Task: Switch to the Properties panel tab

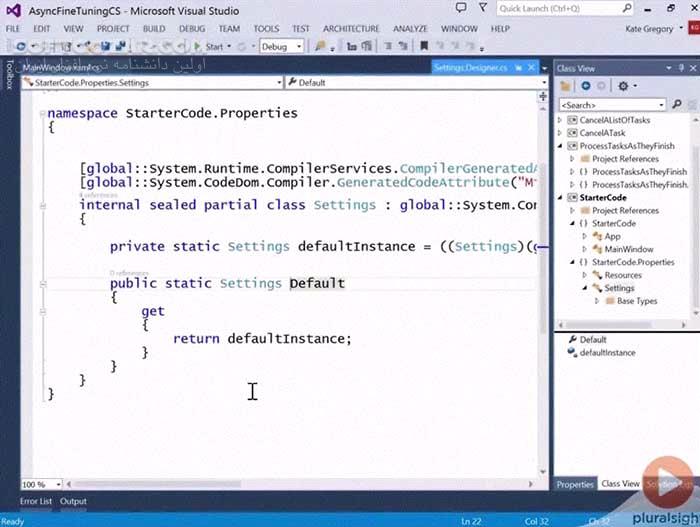Action: click(575, 484)
